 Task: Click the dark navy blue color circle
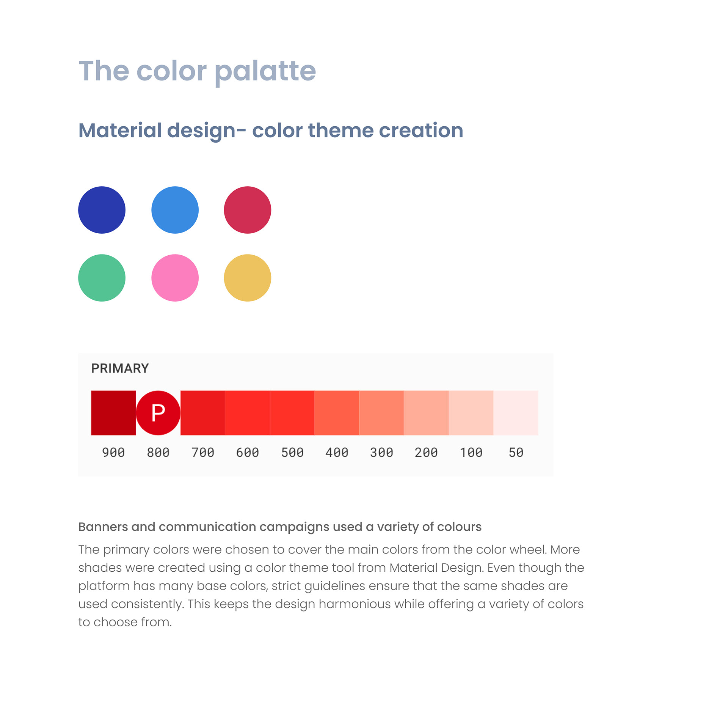(x=102, y=210)
